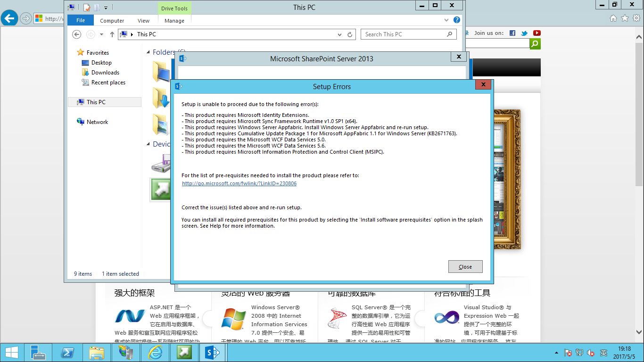
Task: Open Server Manager from the taskbar
Action: point(38,353)
